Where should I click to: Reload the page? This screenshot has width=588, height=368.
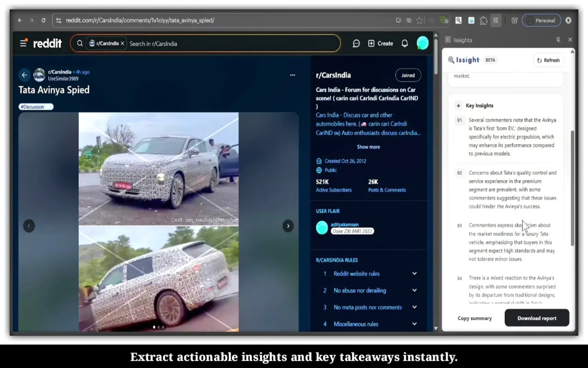pos(43,20)
